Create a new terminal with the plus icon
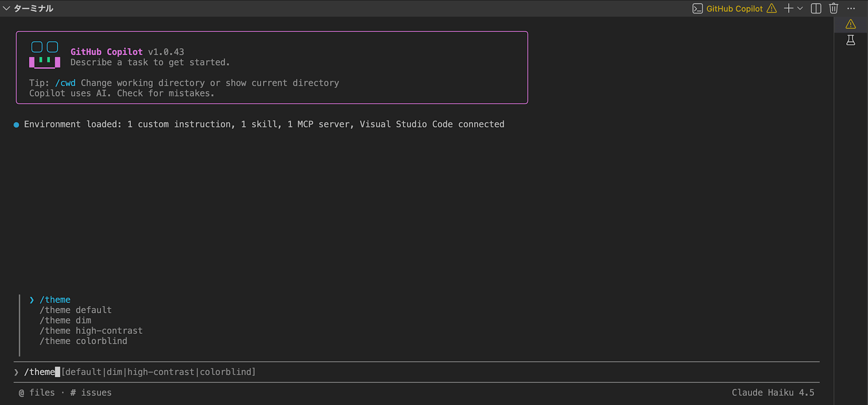Viewport: 868px width, 405px height. (x=789, y=8)
